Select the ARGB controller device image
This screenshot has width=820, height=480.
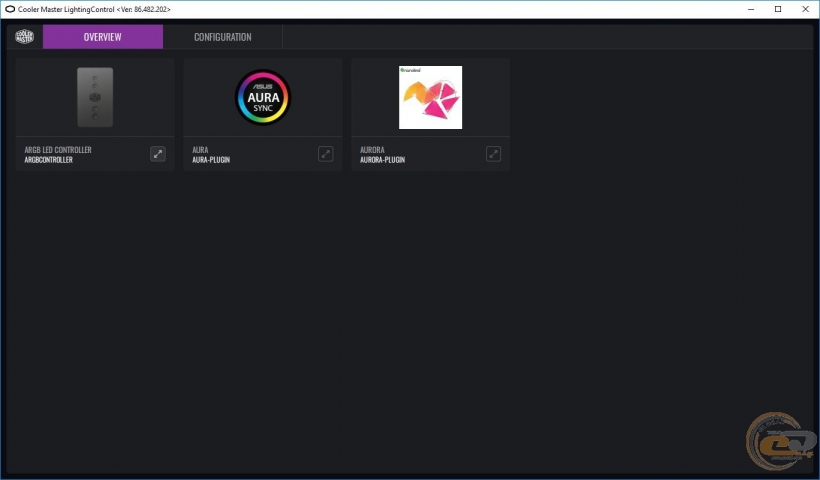[95, 97]
